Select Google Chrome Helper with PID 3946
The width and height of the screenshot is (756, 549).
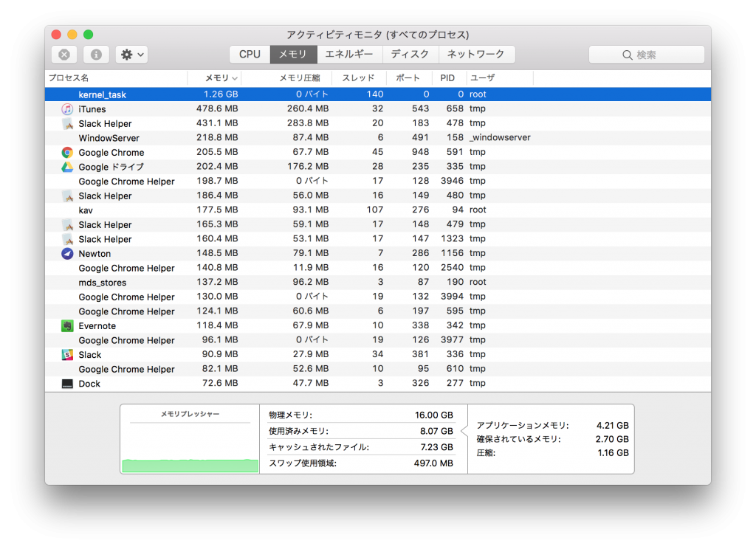tap(378, 182)
